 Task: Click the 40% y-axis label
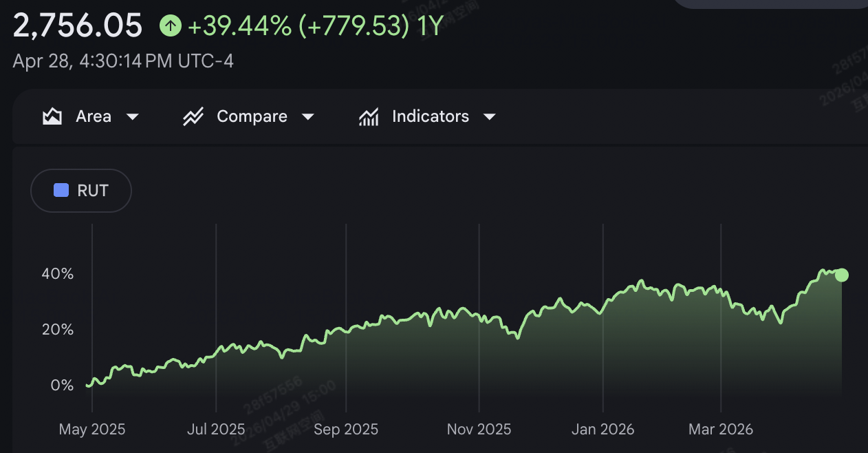[57, 274]
